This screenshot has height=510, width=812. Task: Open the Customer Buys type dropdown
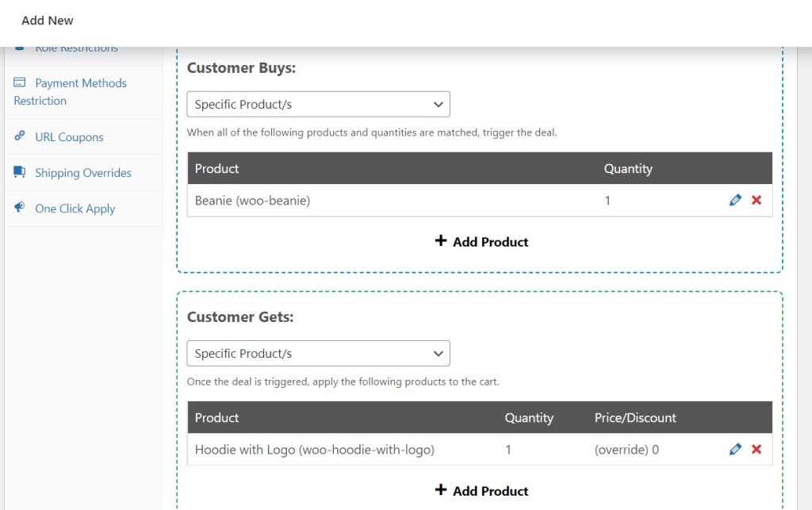point(318,105)
